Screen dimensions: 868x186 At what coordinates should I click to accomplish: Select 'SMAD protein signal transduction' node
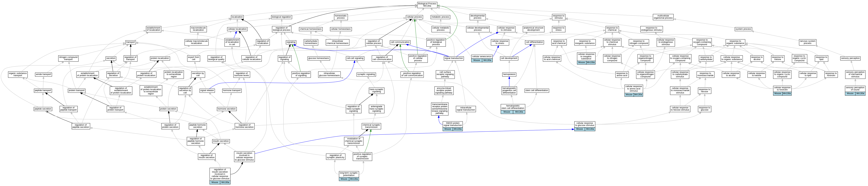pos(452,126)
